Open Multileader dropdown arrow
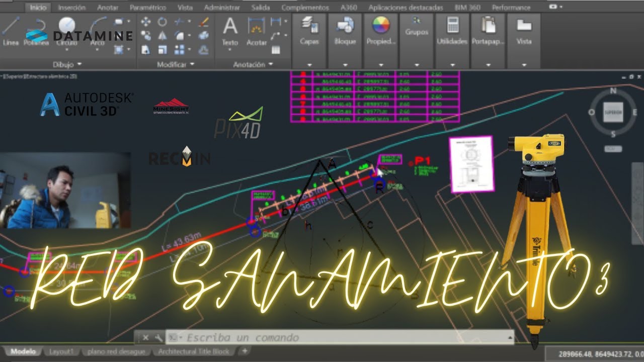Viewport: 644px width, 362px height. tap(285, 36)
